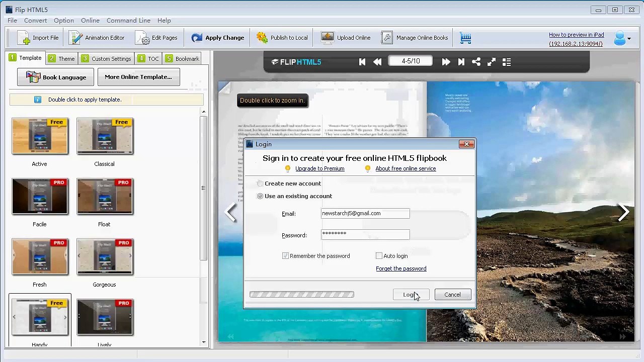Toggle fullscreen in the flipbook viewer

[492, 62]
